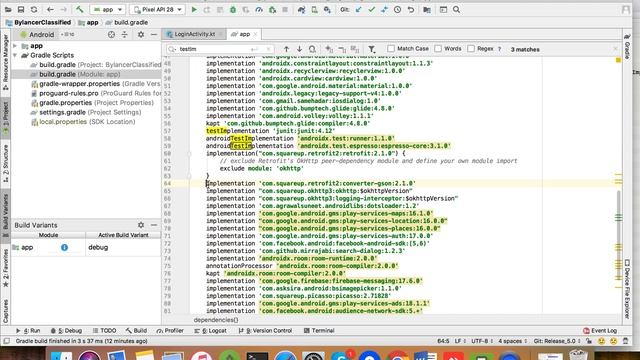Open the TODO tool window
The width and height of the screenshot is (640, 360).
coord(104,331)
